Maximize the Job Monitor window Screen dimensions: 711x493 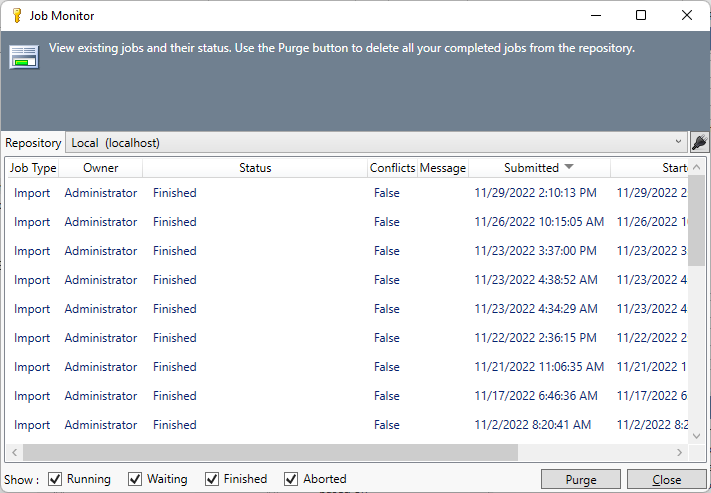pyautogui.click(x=641, y=16)
